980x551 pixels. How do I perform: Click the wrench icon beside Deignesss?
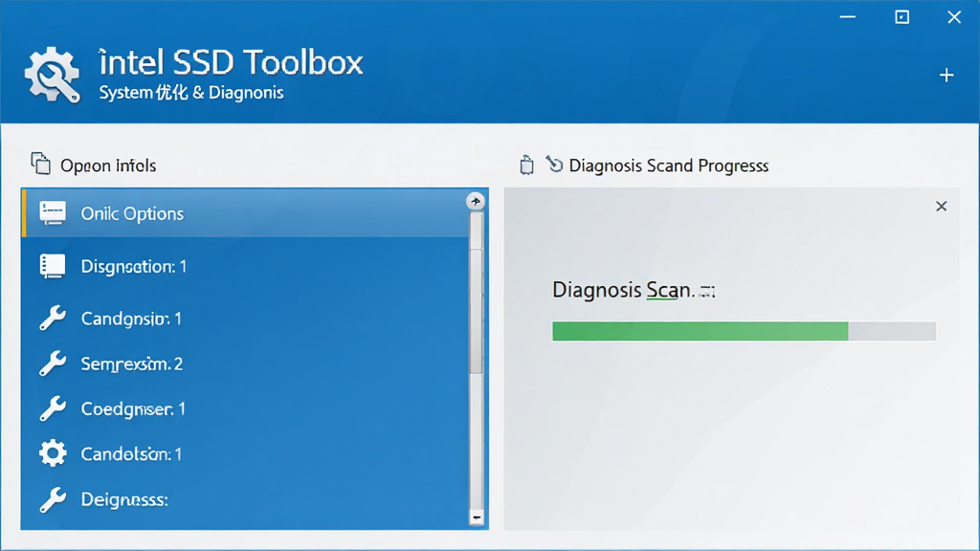pyautogui.click(x=53, y=499)
